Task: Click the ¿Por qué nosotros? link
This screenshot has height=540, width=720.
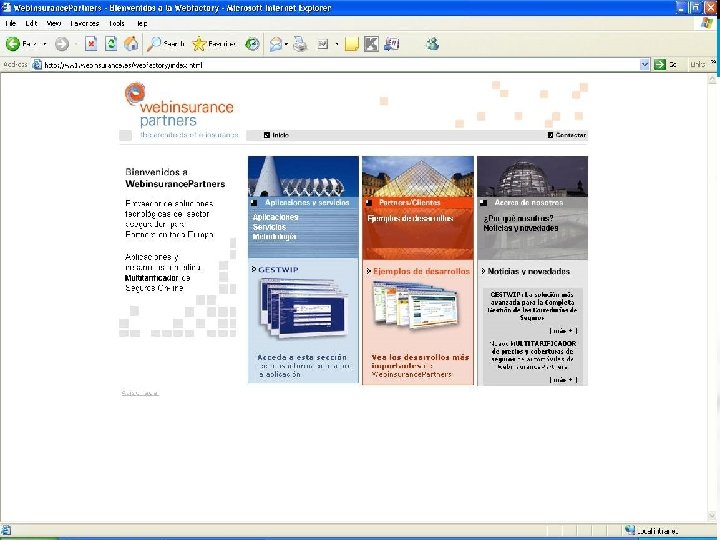Action: [518, 218]
